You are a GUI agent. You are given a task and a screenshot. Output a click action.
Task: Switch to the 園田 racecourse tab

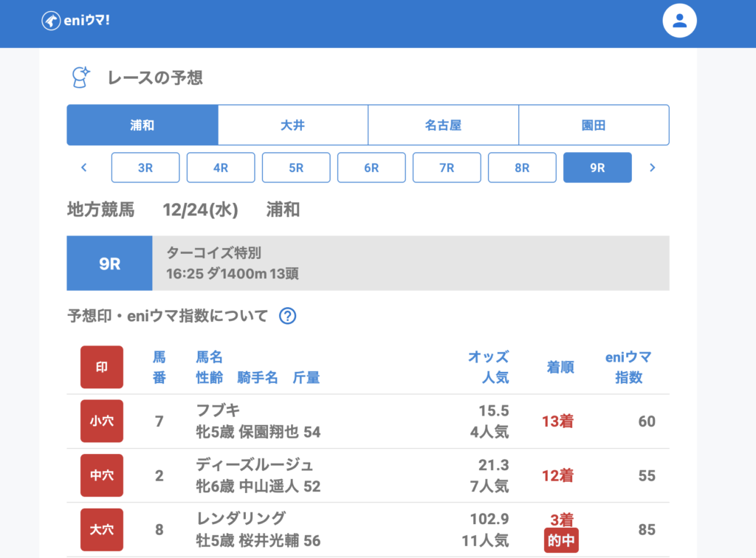point(594,125)
